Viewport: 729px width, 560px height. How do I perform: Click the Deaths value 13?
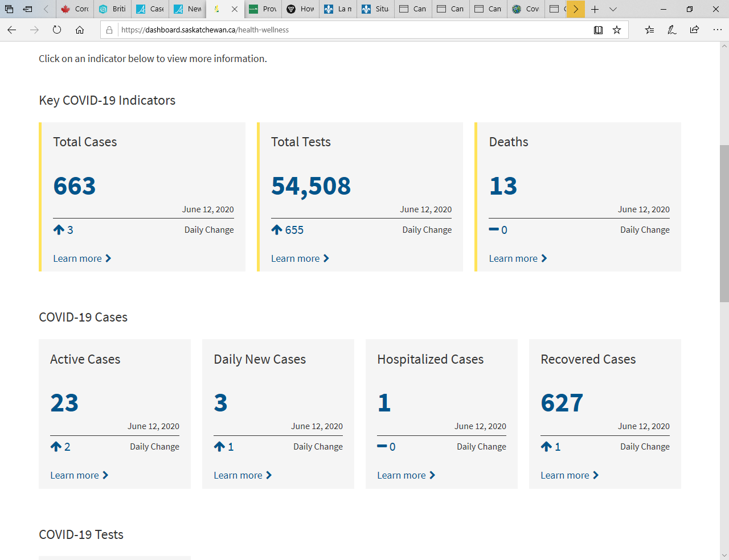(503, 186)
